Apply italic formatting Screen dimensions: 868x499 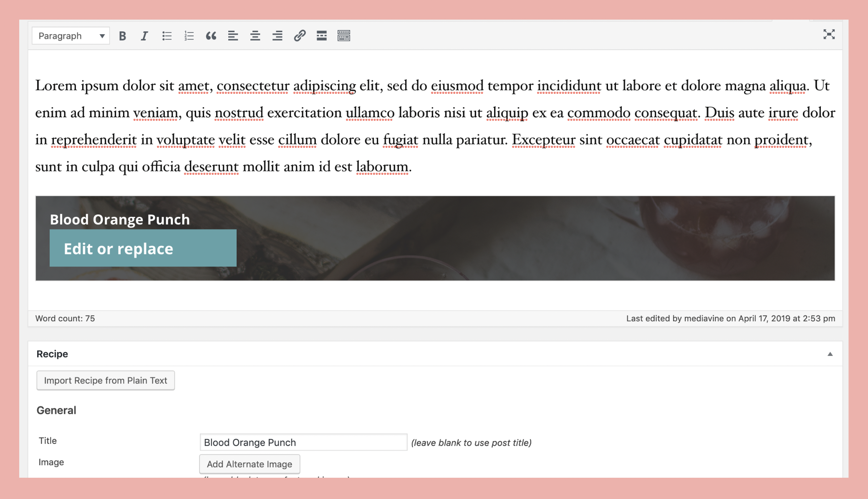click(x=144, y=36)
